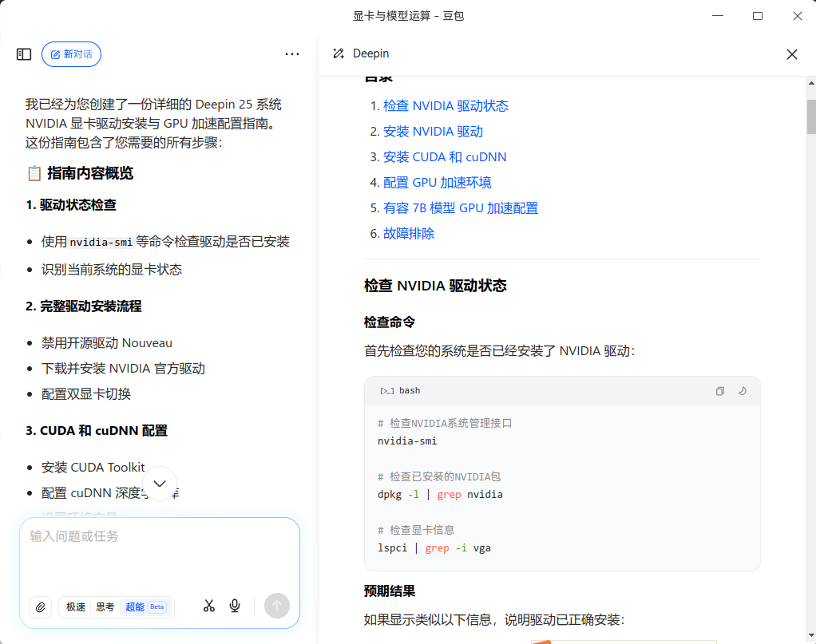Open 有容 7B 模型 GPU 加速配置 link
Screen dimensions: 816x644
461,208
